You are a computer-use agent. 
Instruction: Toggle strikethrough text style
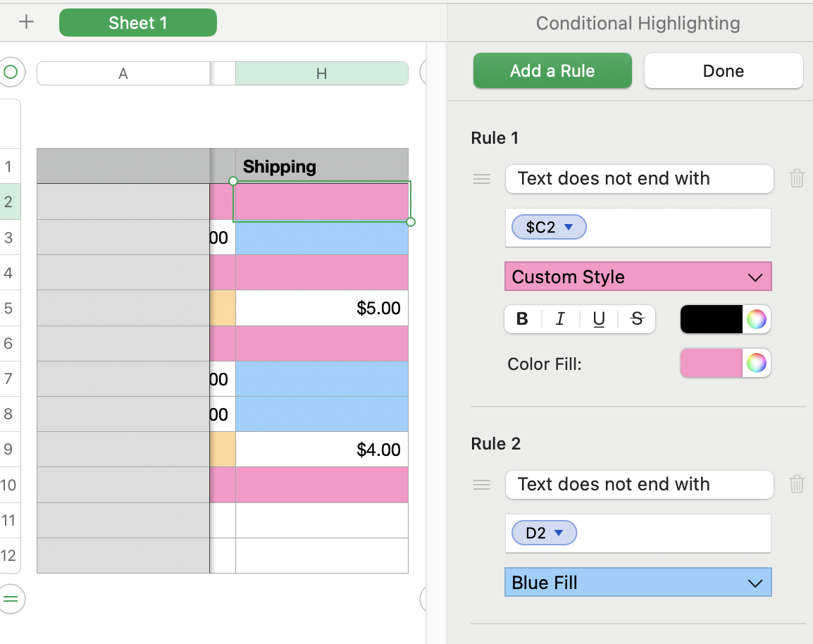point(637,319)
